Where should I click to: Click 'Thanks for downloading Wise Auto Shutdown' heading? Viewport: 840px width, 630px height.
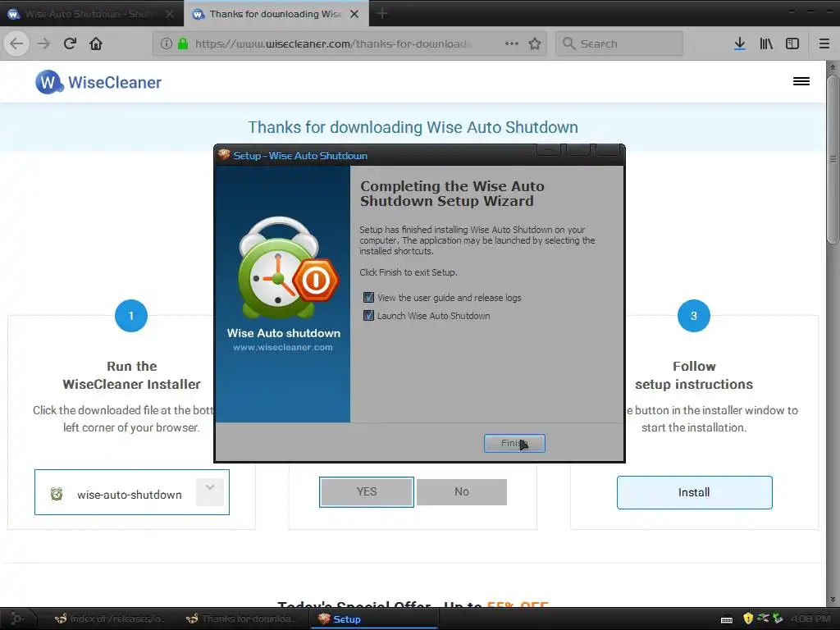tap(413, 127)
